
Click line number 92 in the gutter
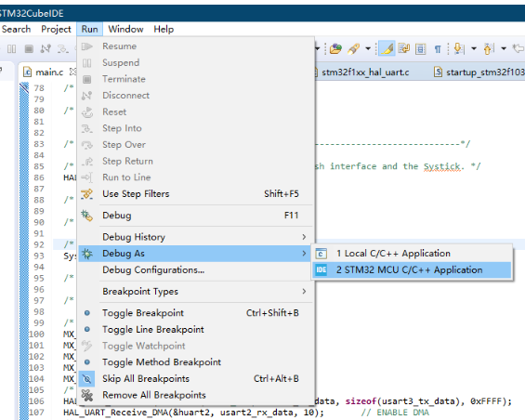point(39,244)
